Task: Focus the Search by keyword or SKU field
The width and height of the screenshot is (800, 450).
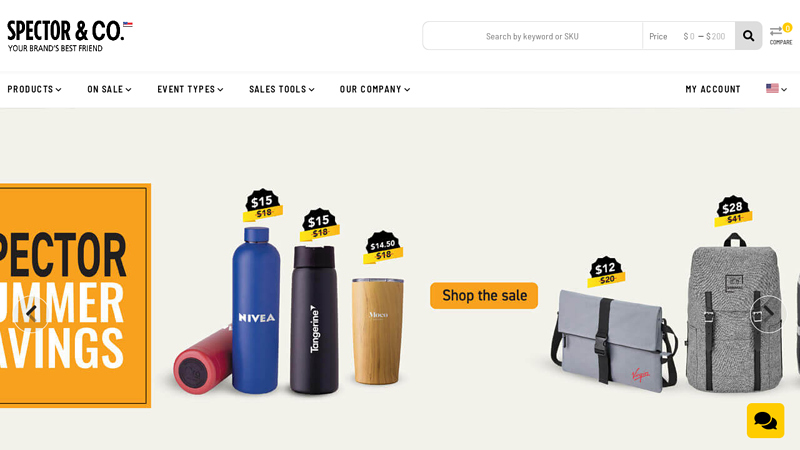Action: tap(532, 36)
